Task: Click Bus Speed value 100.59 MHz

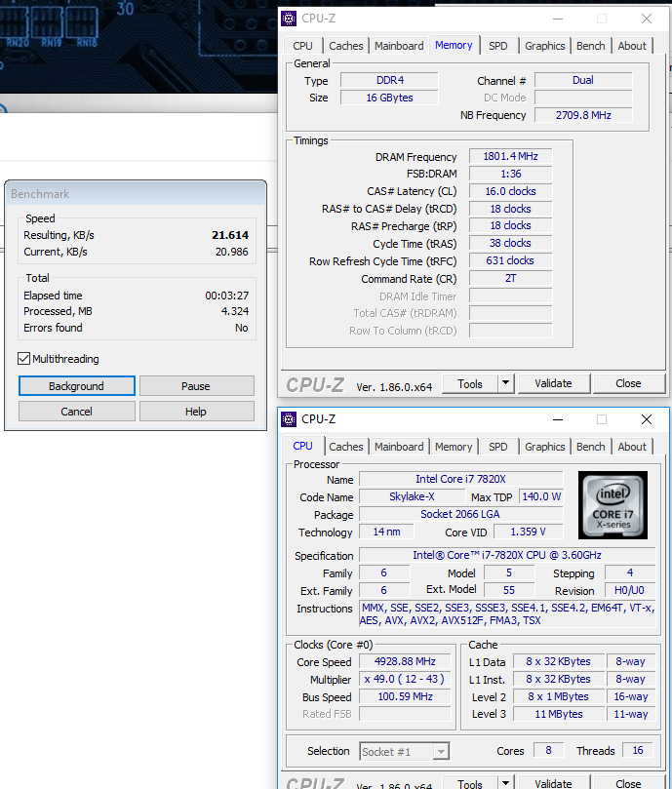Action: 405,697
